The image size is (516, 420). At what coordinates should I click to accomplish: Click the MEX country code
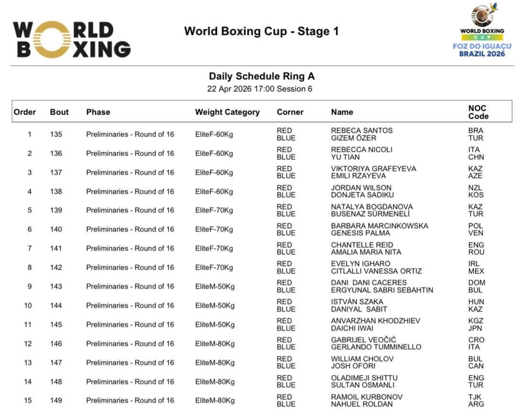476,271
